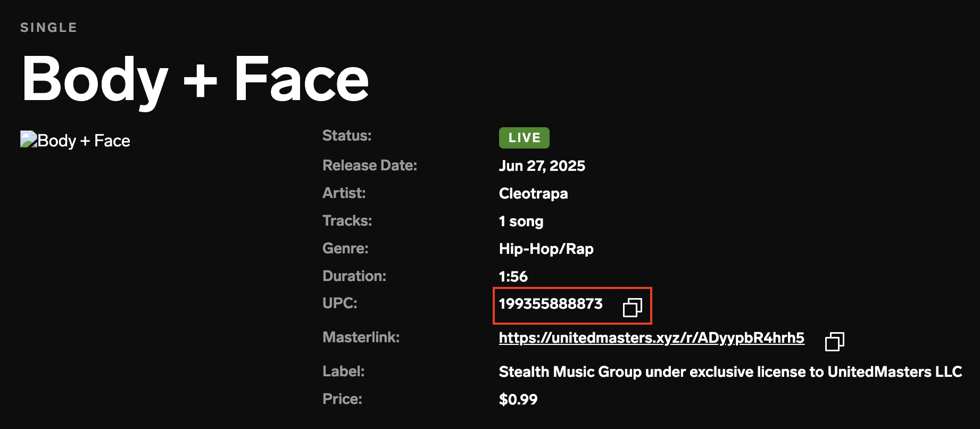Screen dimensions: 980x429
Task: Click the 1 song tracks value
Action: [x=521, y=221]
